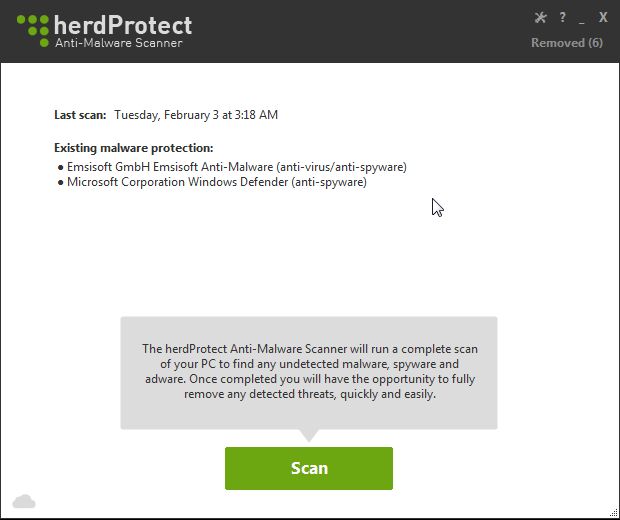
Task: Click the bullet beside Emsisoft entry
Action: (60, 168)
